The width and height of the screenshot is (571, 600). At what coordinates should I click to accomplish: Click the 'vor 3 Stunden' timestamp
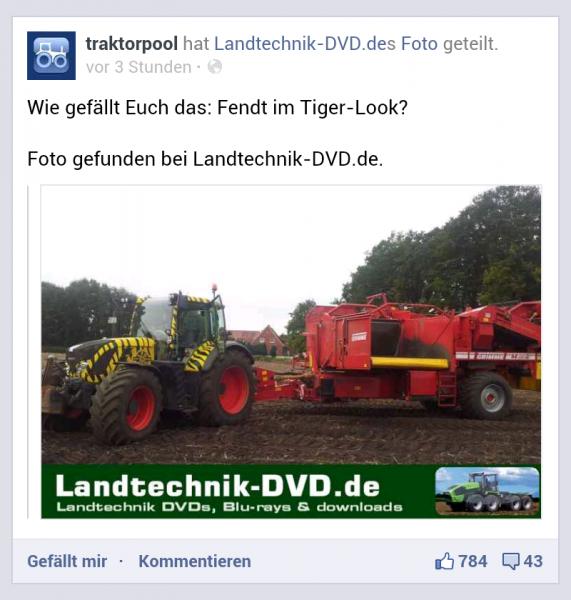click(139, 67)
